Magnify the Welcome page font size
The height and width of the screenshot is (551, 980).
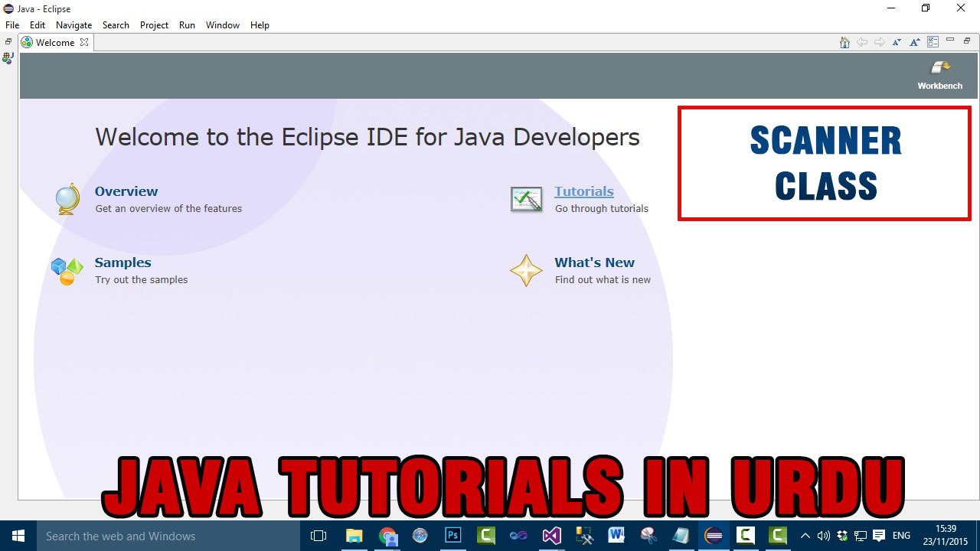click(x=915, y=42)
